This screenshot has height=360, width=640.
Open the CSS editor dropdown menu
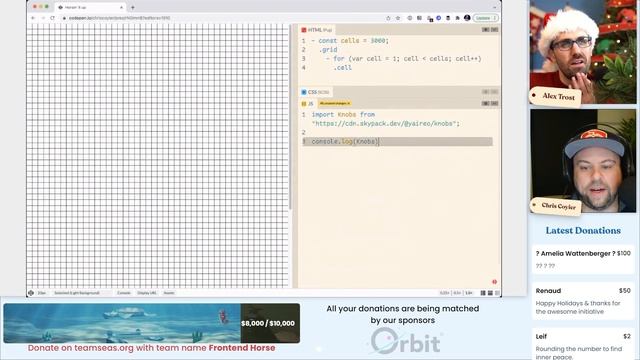[x=494, y=92]
